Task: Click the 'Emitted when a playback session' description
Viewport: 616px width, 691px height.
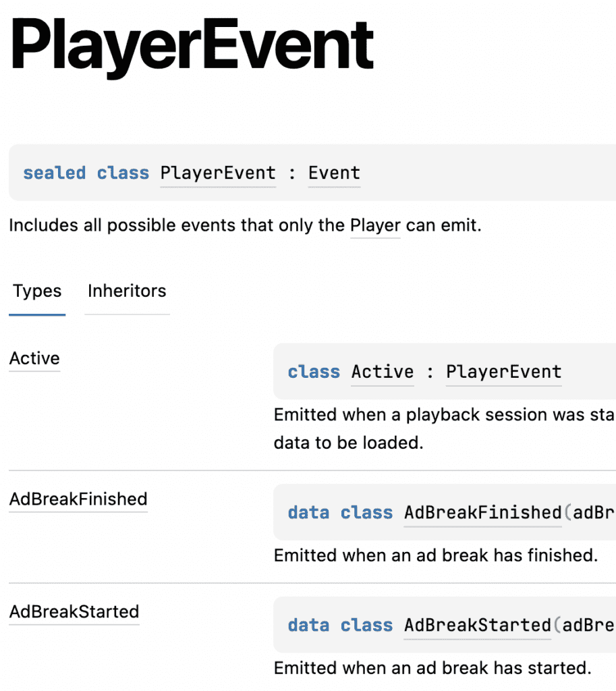Action: (444, 415)
